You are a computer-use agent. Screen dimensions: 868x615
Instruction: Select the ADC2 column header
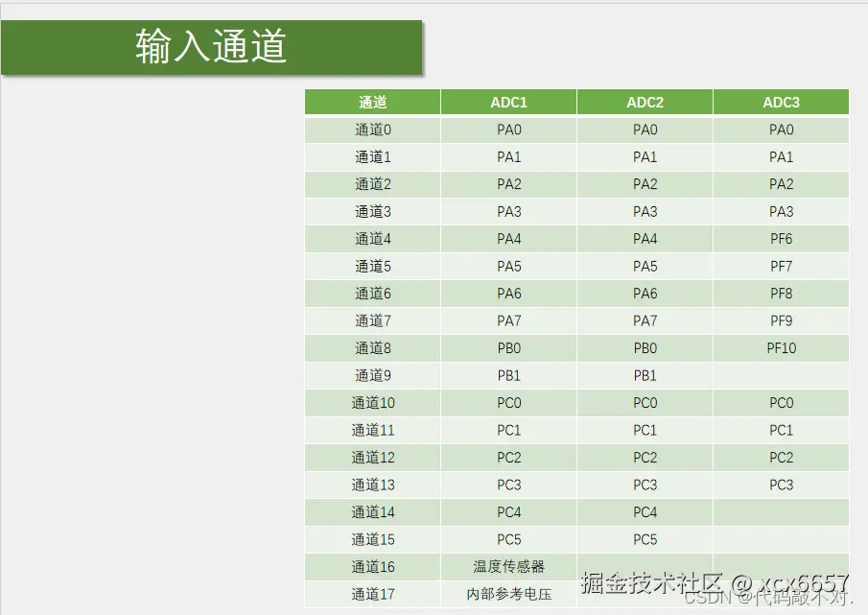(645, 102)
